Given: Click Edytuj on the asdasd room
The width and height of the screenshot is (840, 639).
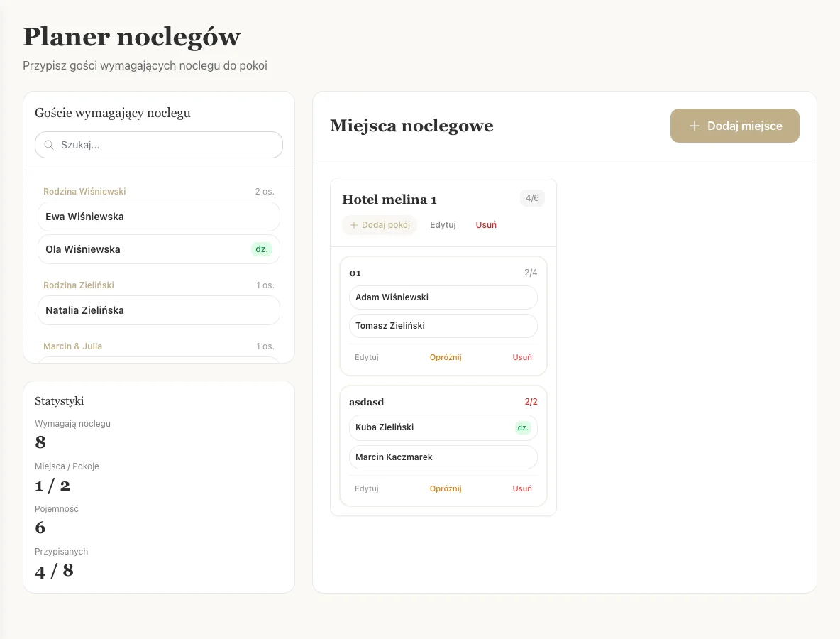Looking at the screenshot, I should pos(367,488).
